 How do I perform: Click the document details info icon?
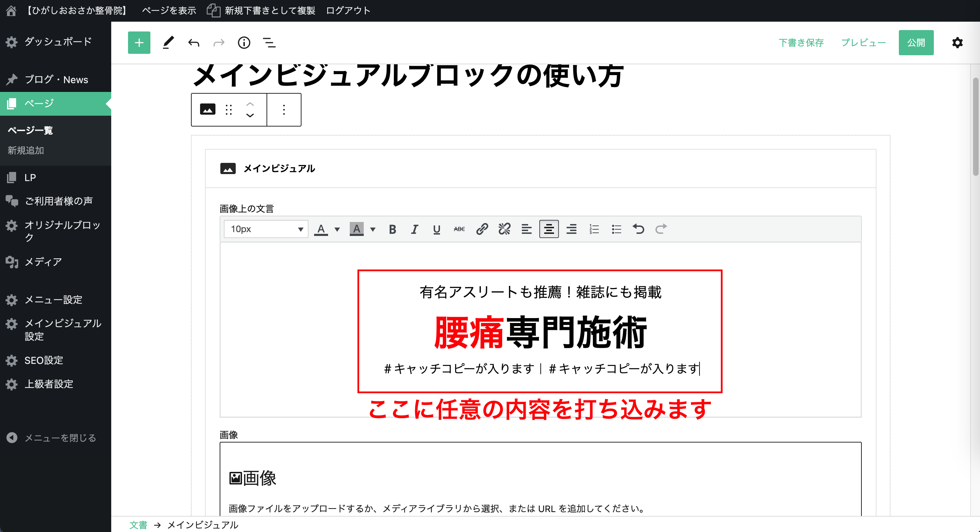(244, 43)
